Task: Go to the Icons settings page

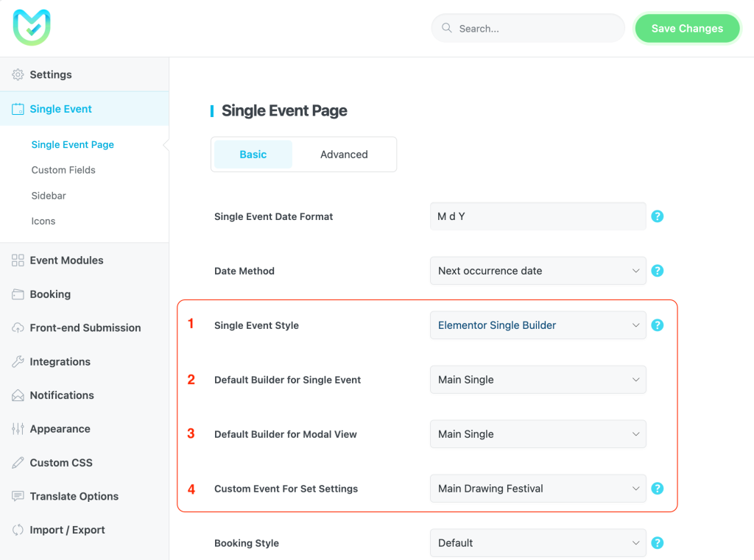Action: pyautogui.click(x=42, y=221)
